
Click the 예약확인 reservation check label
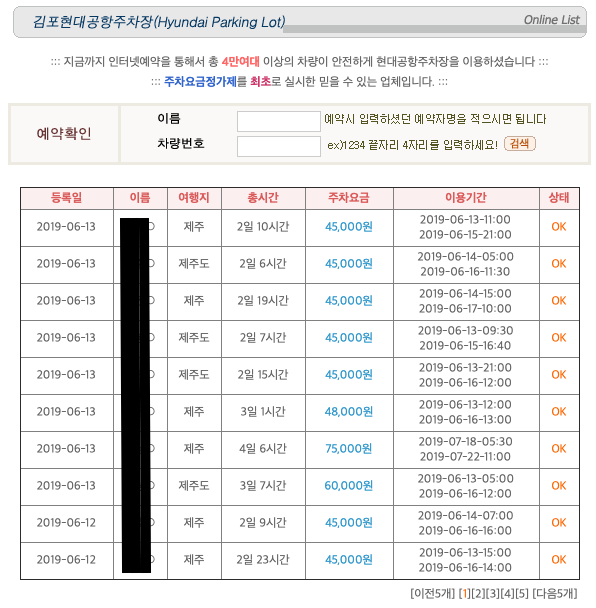[x=64, y=133]
